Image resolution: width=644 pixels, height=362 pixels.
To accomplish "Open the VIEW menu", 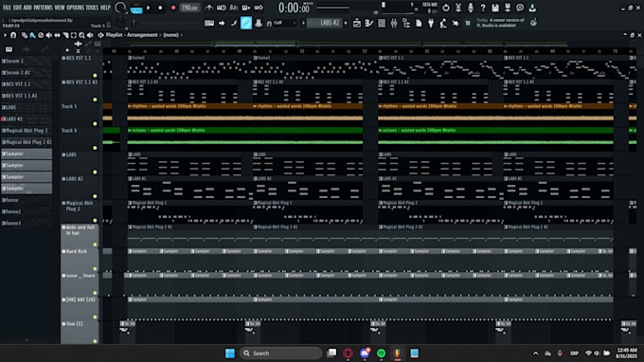I will tap(60, 8).
